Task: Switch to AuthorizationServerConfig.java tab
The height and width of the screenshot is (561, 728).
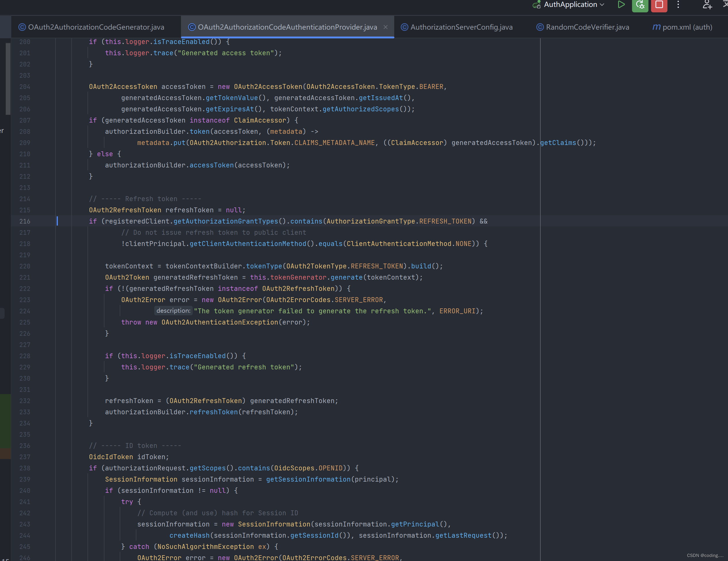Action: [457, 27]
